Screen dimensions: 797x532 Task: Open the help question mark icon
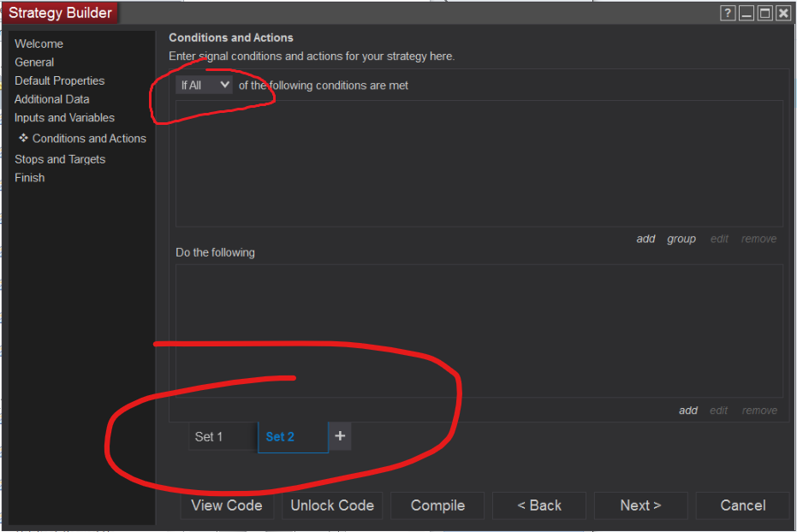[728, 13]
